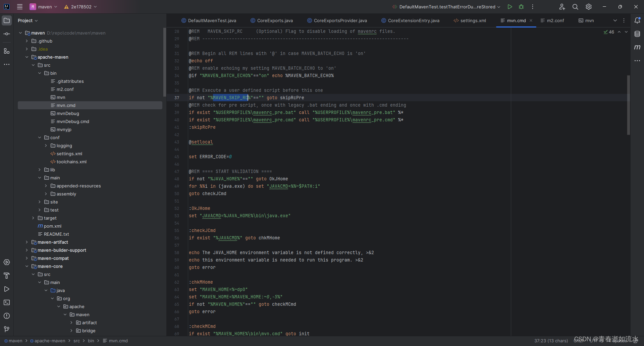Collapse the apache-maven folder
The width and height of the screenshot is (644, 346).
click(x=27, y=57)
